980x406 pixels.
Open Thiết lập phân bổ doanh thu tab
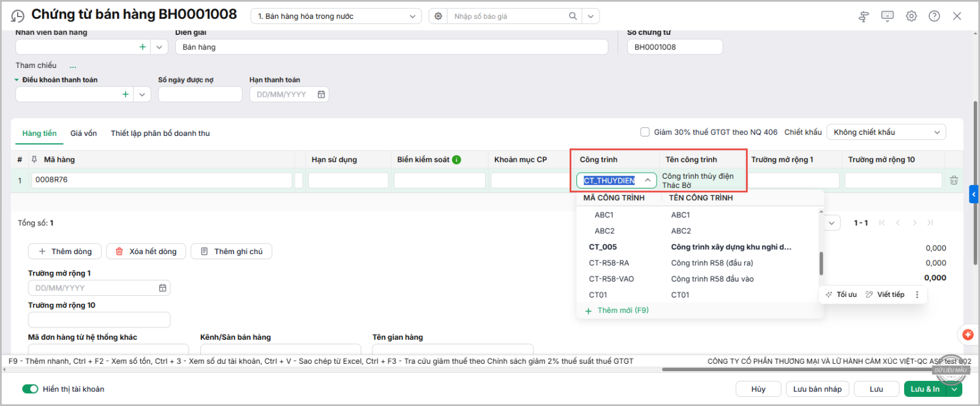pos(160,133)
